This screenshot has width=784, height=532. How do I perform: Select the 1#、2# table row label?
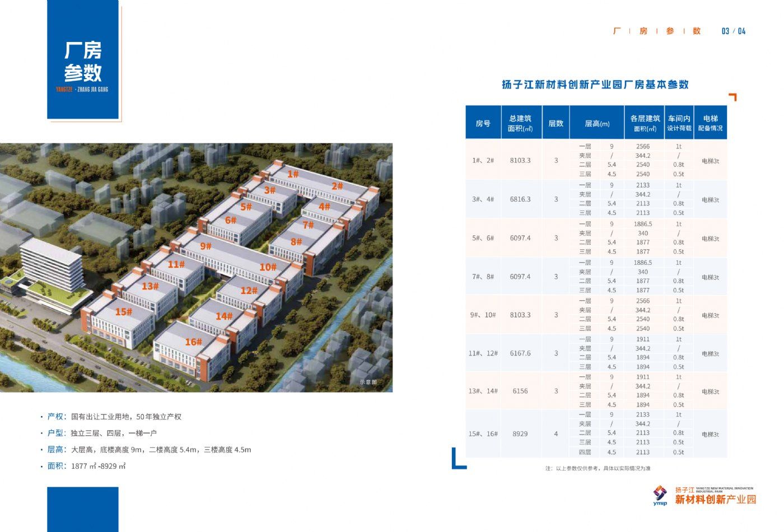click(x=483, y=160)
